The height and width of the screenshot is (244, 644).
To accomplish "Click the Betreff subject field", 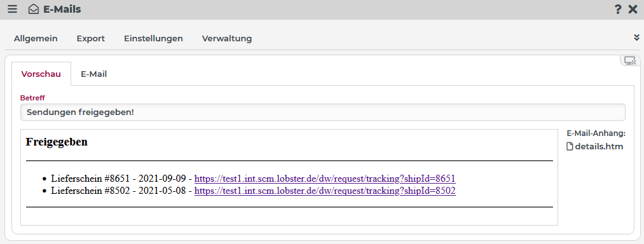I will click(x=323, y=112).
